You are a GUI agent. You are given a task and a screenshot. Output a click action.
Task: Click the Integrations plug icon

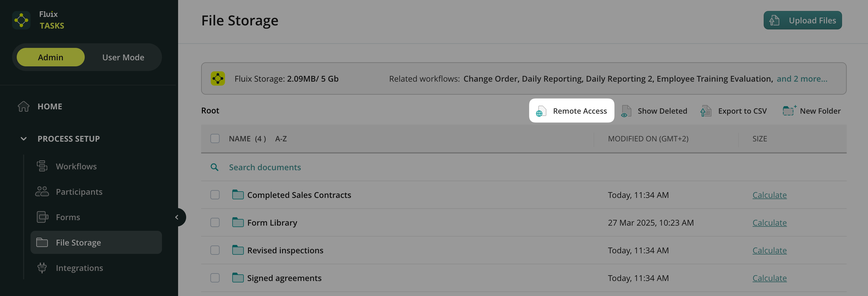[42, 268]
